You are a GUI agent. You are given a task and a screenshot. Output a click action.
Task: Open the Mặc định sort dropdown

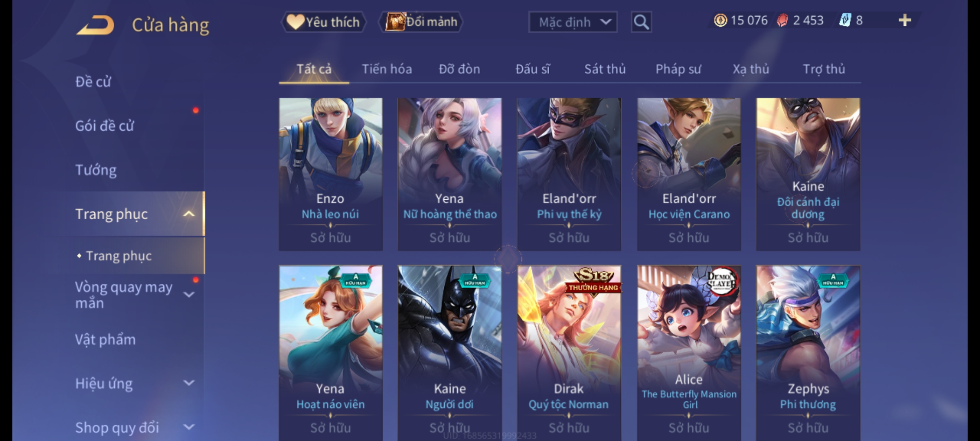[572, 22]
